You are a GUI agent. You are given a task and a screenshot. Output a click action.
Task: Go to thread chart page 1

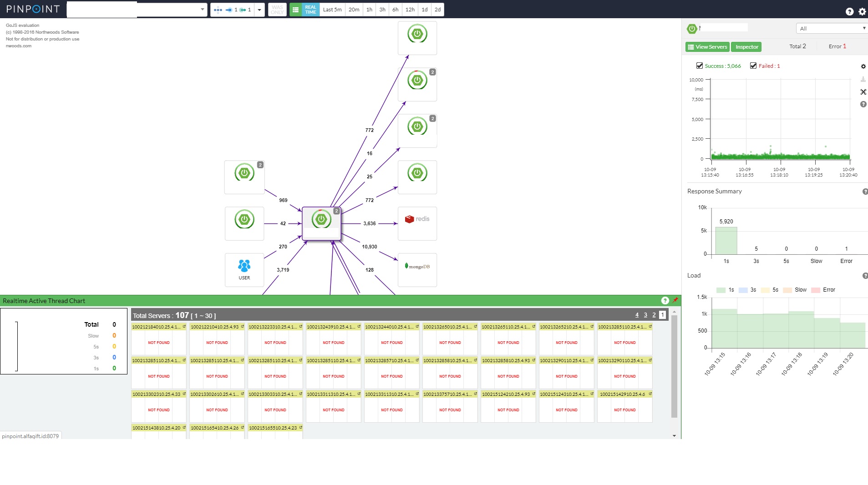(x=663, y=315)
